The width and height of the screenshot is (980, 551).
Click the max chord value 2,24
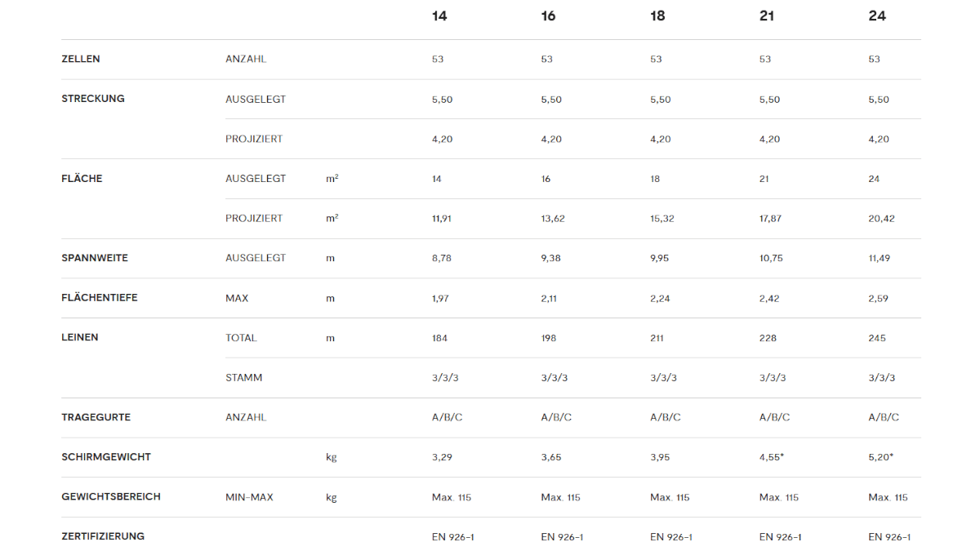tap(660, 299)
